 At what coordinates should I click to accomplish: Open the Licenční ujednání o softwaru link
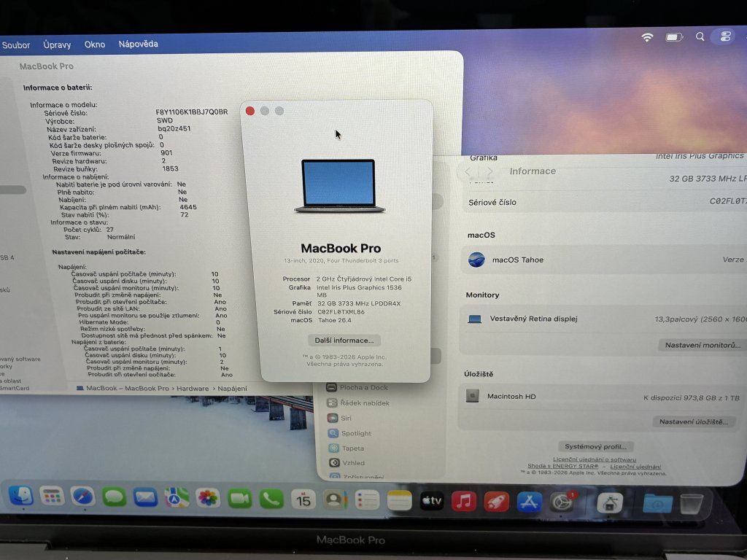594,460
